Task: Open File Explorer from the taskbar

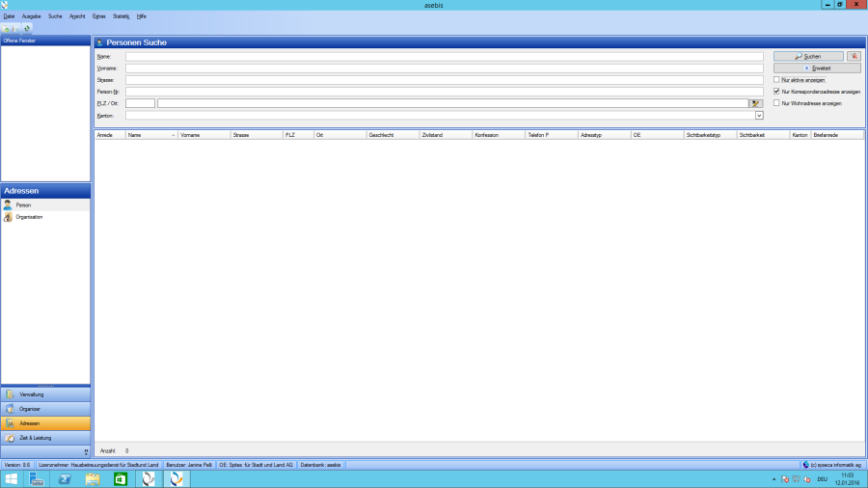Action: pos(93,478)
